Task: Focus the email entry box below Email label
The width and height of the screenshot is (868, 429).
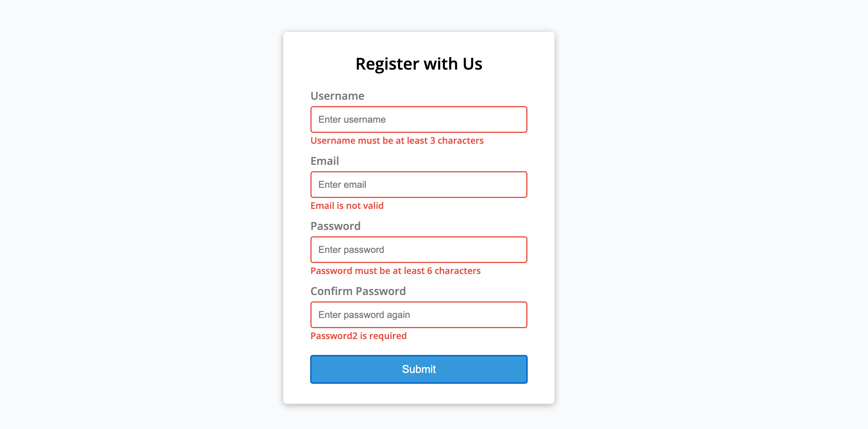Action: point(419,184)
